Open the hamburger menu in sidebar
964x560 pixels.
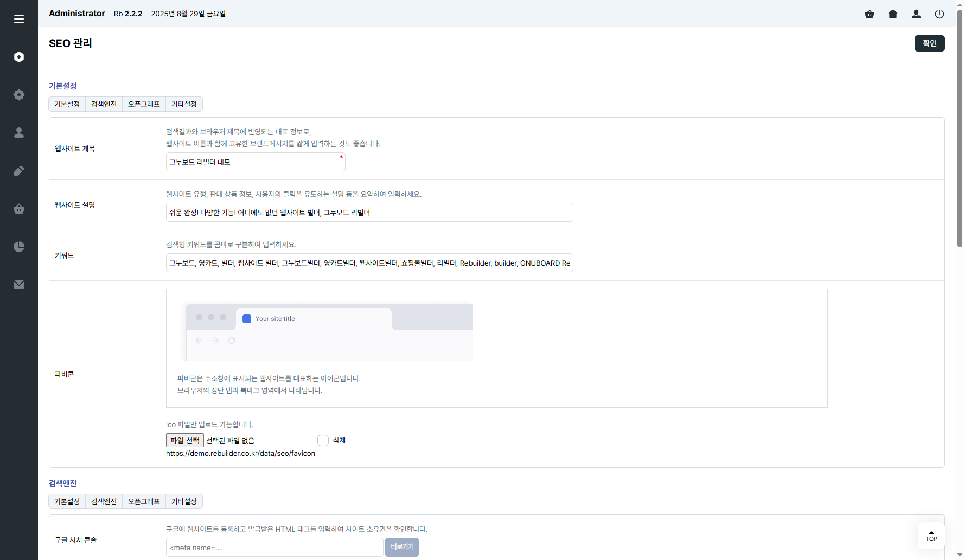[x=19, y=19]
